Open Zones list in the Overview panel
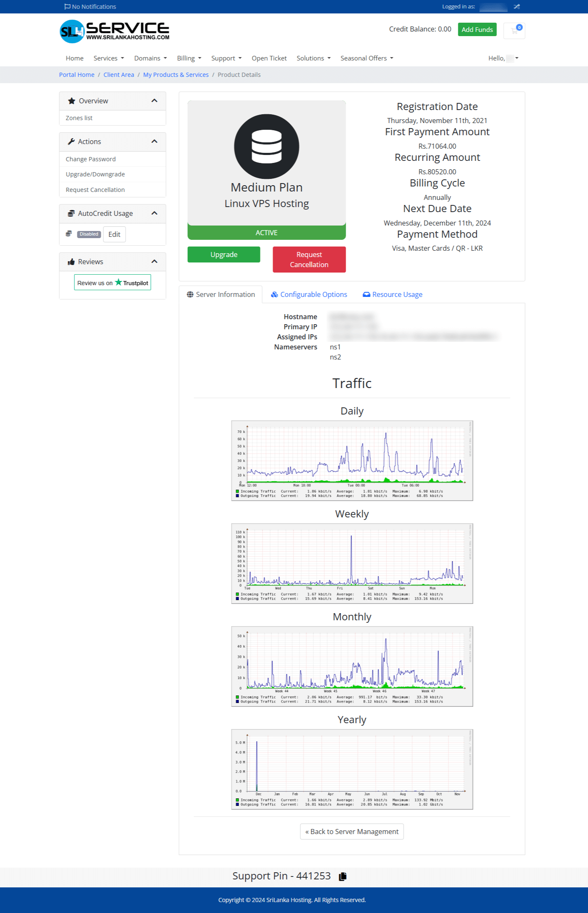Viewport: 588px width, 913px height. (x=113, y=118)
